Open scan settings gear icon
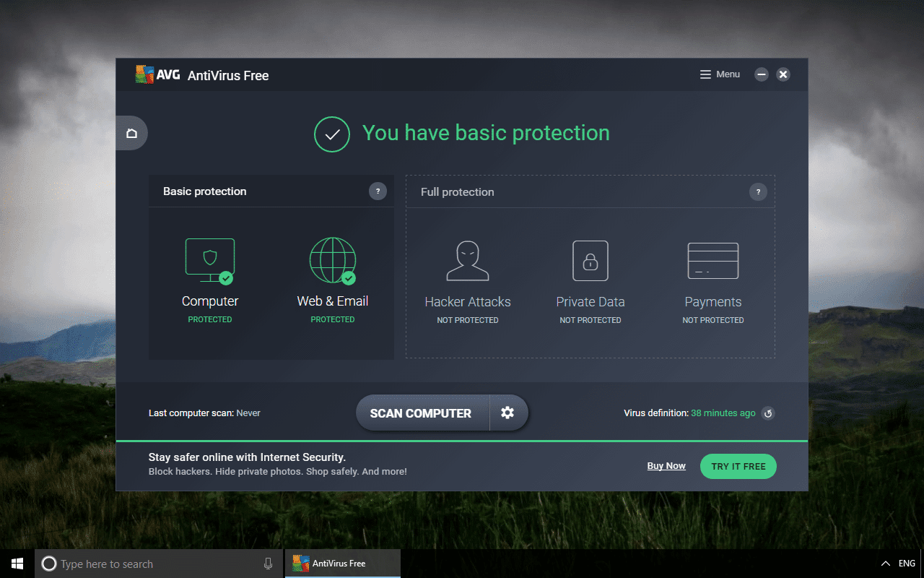 [508, 413]
